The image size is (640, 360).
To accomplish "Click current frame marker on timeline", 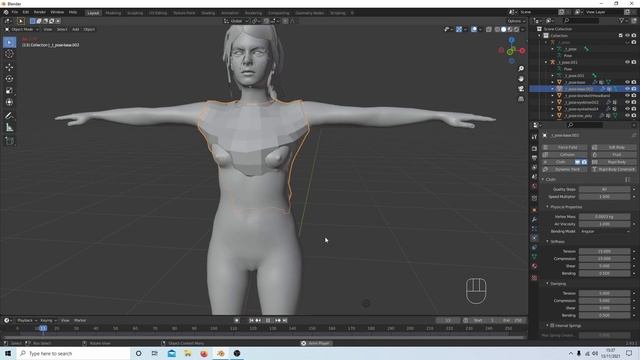I will 43,328.
